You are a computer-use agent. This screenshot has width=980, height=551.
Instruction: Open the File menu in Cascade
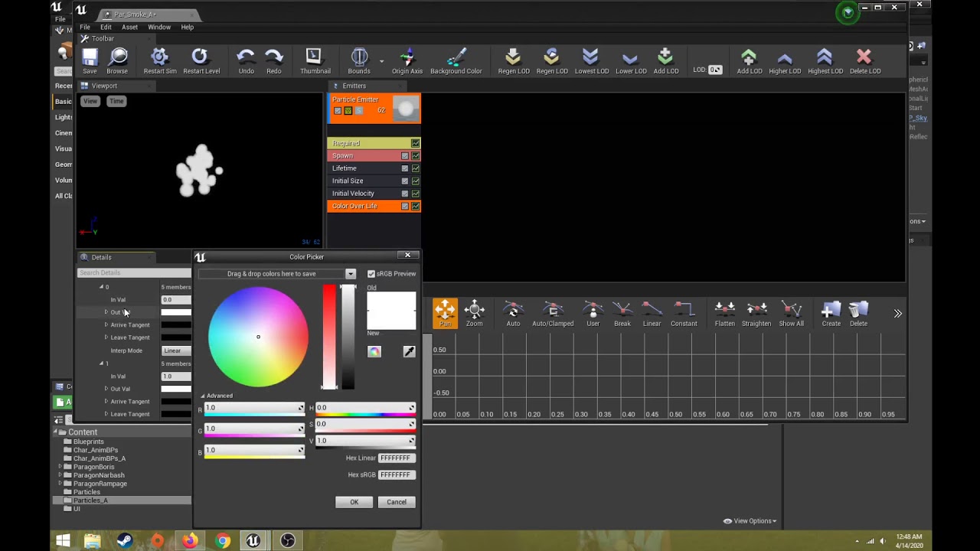(x=85, y=27)
